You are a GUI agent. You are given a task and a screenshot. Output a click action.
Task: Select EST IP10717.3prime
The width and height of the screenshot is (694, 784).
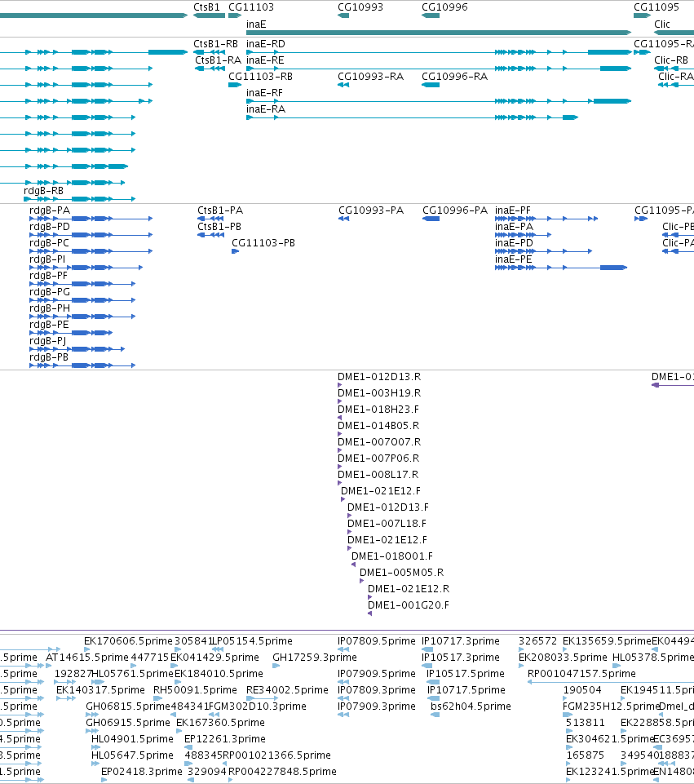point(427,649)
